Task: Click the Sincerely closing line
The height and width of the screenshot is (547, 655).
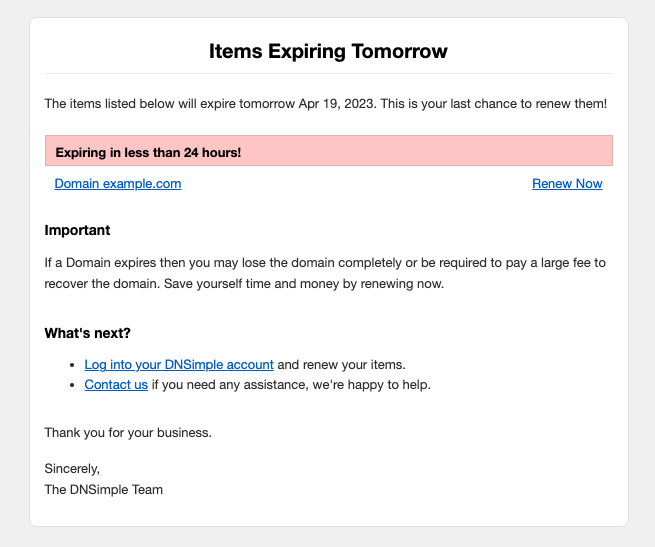Action: pos(73,468)
